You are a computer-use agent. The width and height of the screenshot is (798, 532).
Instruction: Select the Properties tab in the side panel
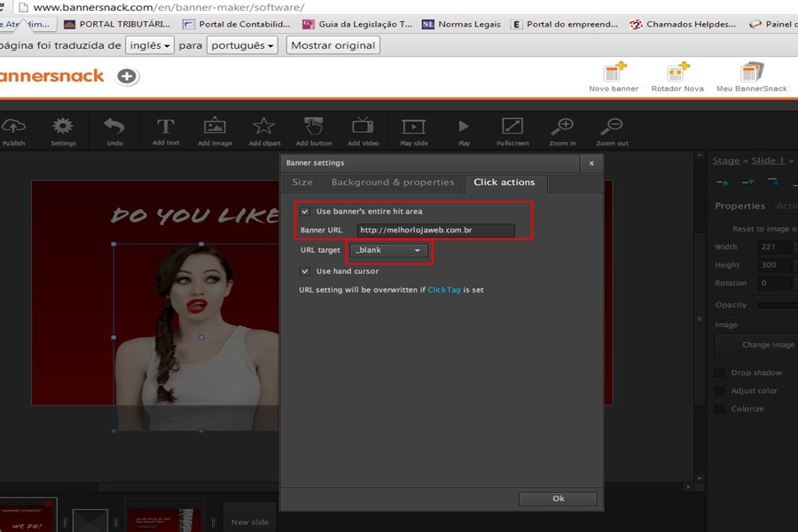tap(740, 206)
